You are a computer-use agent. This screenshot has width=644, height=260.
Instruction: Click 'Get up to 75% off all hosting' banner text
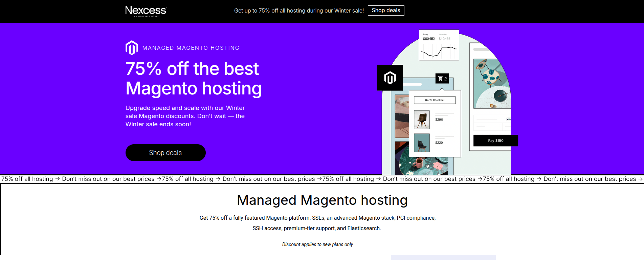point(299,10)
